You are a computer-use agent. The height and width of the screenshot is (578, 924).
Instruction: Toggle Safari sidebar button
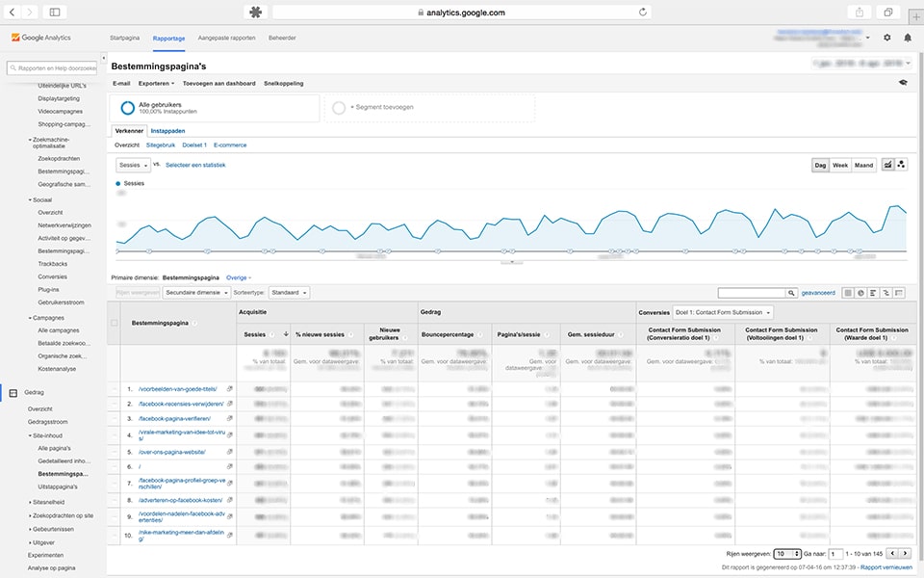[x=54, y=12]
